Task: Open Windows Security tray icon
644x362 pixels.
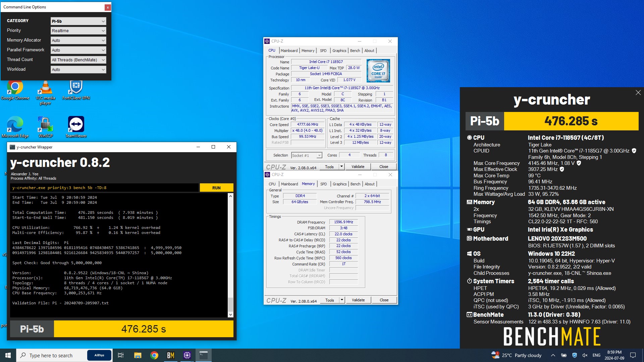Action: coord(575,355)
